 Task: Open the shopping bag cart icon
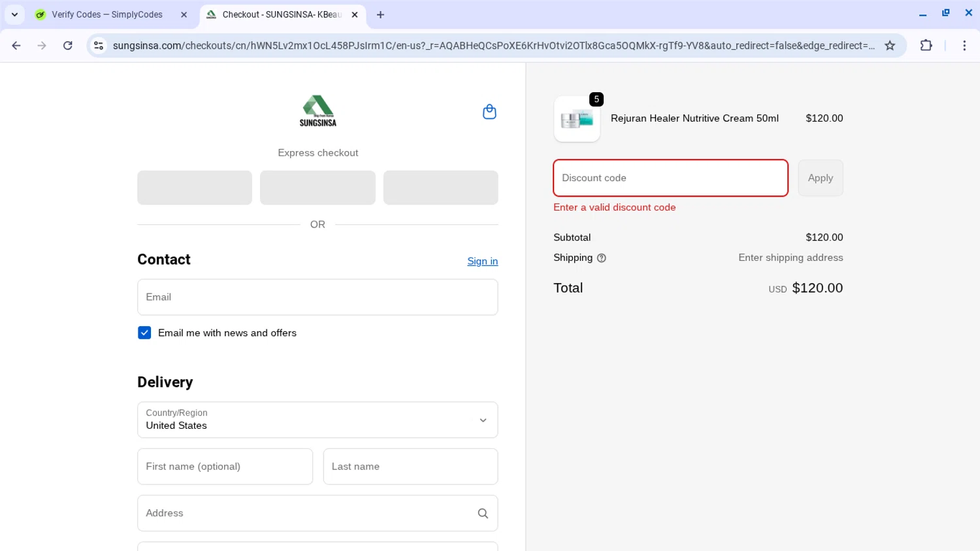click(489, 112)
